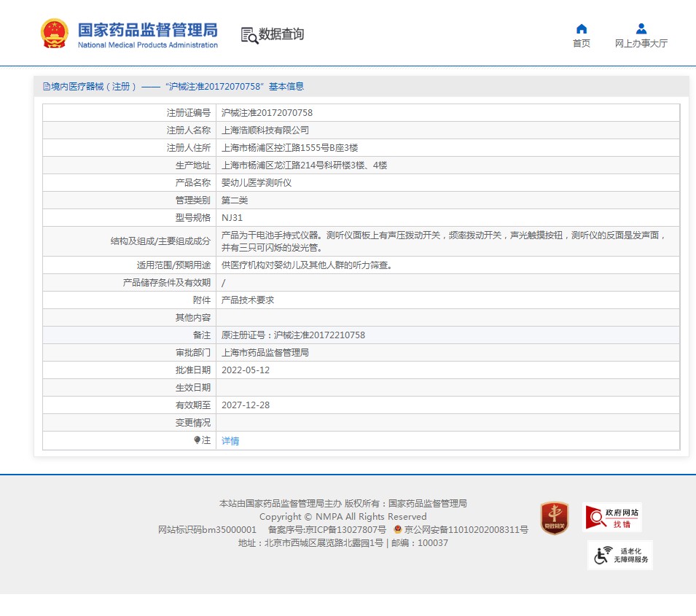Click the 适用范围/预期用途 label

pyautogui.click(x=173, y=265)
